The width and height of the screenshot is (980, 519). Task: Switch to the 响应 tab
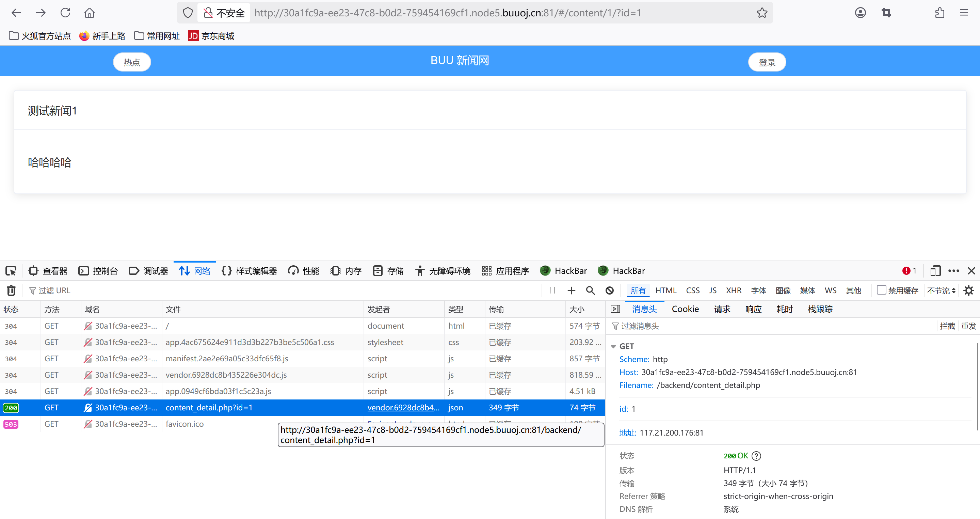click(753, 309)
